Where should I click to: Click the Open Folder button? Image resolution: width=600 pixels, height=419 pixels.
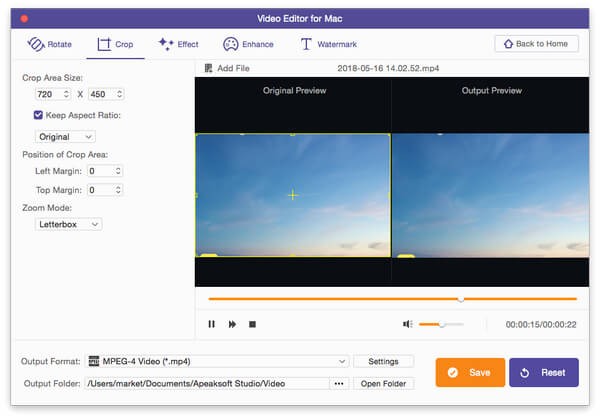(x=383, y=383)
